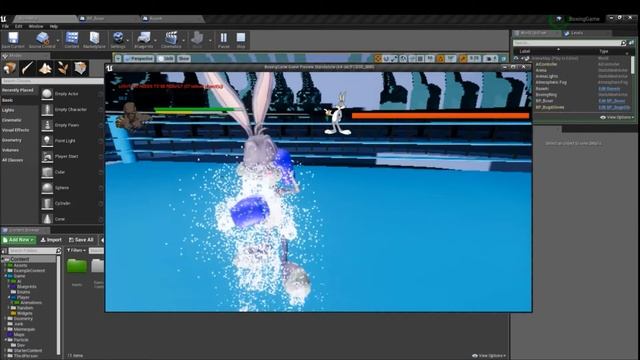640x360 pixels.
Task: Open the Filters dropdown in Content Browser
Action: click(x=76, y=250)
